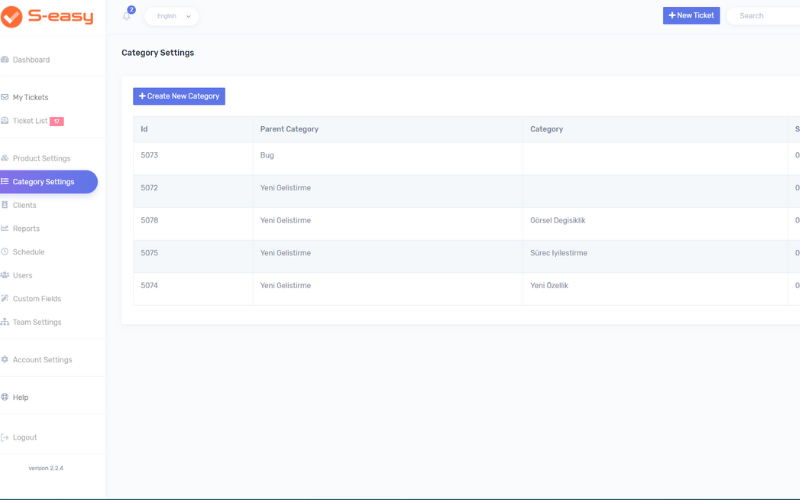The height and width of the screenshot is (500, 800).
Task: Click the My Tickets envelope icon
Action: click(5, 97)
